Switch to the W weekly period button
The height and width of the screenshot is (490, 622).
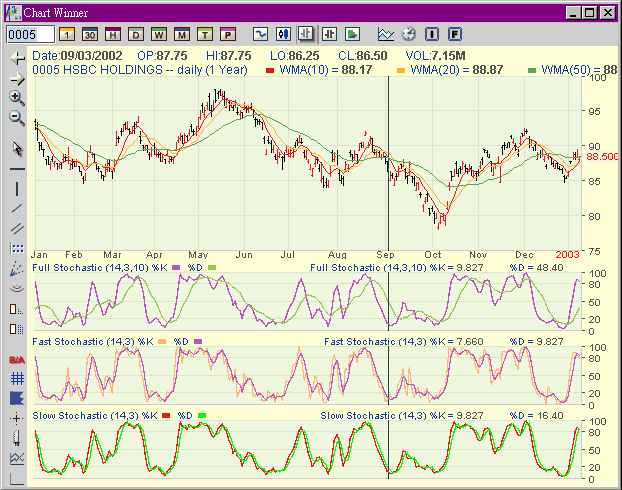pos(159,34)
